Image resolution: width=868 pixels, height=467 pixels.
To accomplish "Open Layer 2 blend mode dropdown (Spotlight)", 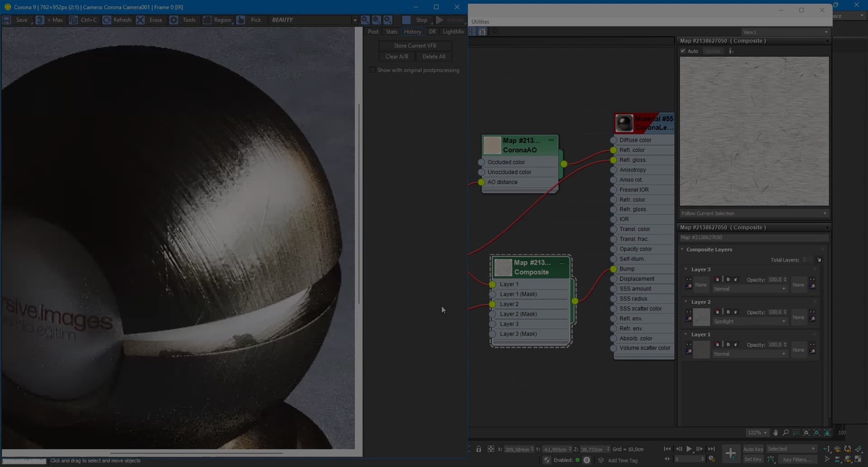I will [750, 321].
